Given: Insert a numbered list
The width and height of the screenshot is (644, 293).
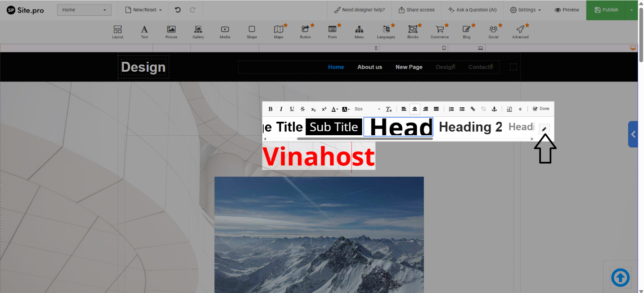Looking at the screenshot, I should (451, 109).
